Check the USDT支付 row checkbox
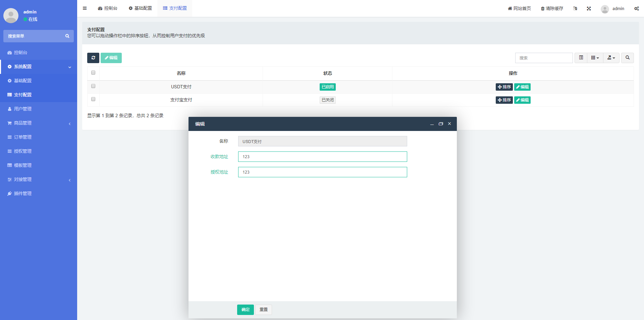Image resolution: width=644 pixels, height=320 pixels. click(x=93, y=86)
